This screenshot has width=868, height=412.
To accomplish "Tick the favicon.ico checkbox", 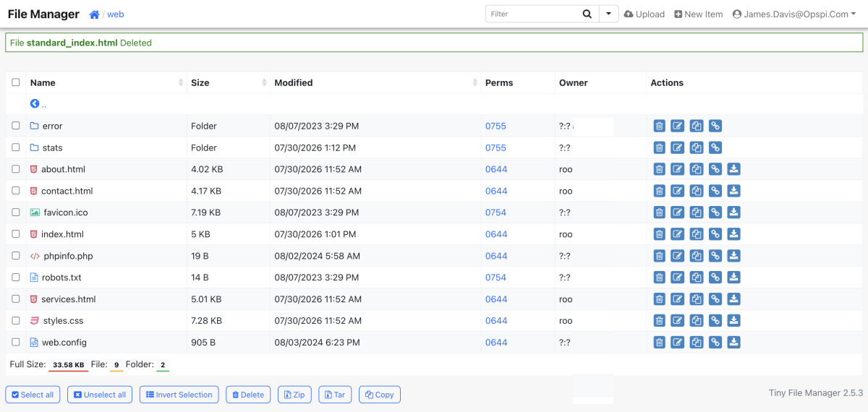I will coord(16,213).
